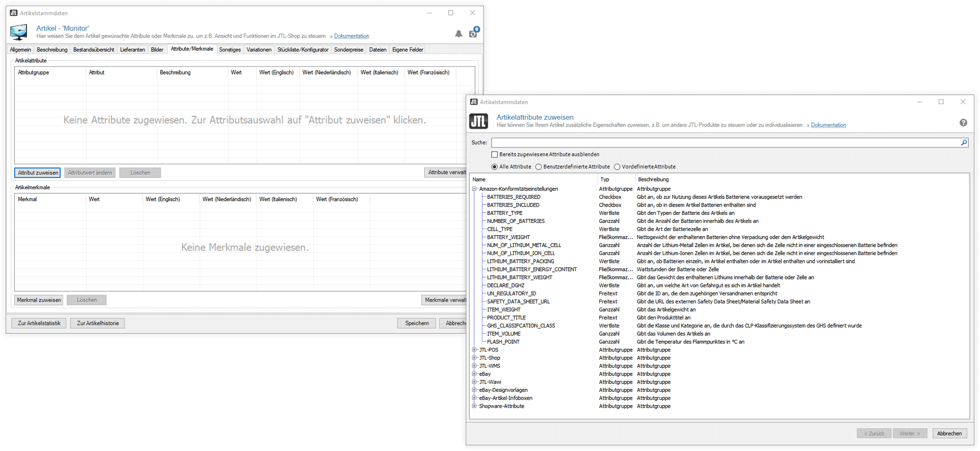The image size is (980, 451).
Task: Select 'Vordefinierte Attribute' radio button
Action: [x=617, y=167]
